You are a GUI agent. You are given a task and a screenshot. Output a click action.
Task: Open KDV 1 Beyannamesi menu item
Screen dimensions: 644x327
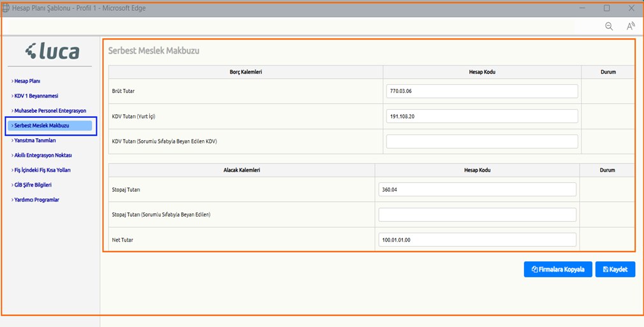click(35, 96)
